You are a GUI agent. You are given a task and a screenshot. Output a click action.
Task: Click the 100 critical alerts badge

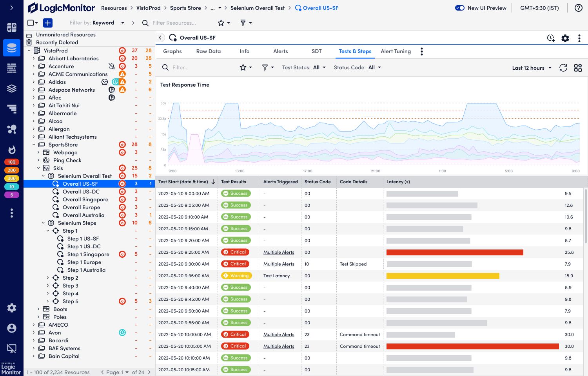tap(12, 162)
